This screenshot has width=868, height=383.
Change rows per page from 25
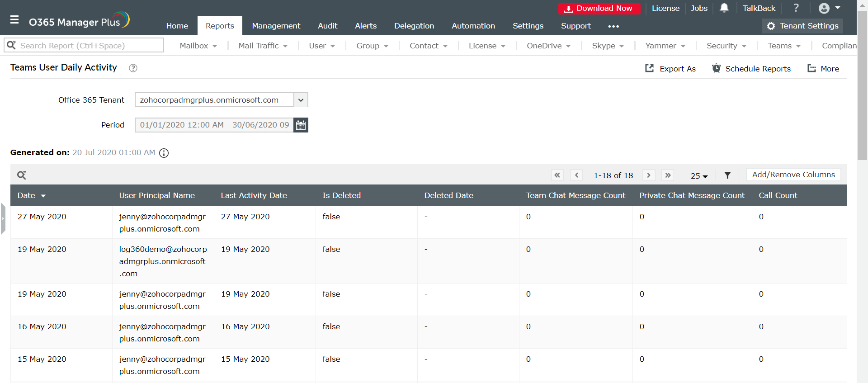699,175
